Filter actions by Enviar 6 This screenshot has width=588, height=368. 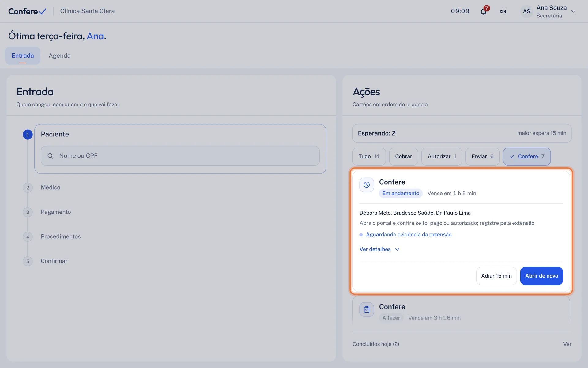482,156
